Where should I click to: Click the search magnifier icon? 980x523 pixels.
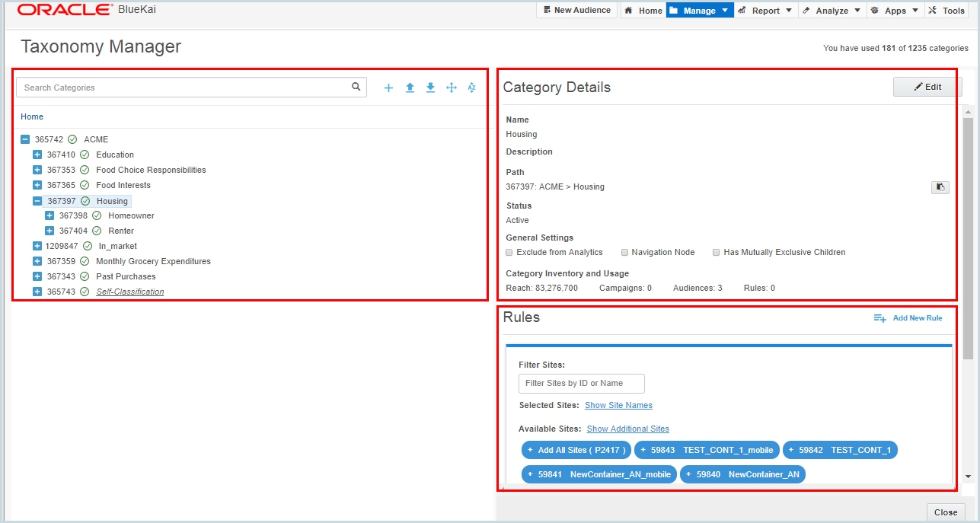(355, 87)
